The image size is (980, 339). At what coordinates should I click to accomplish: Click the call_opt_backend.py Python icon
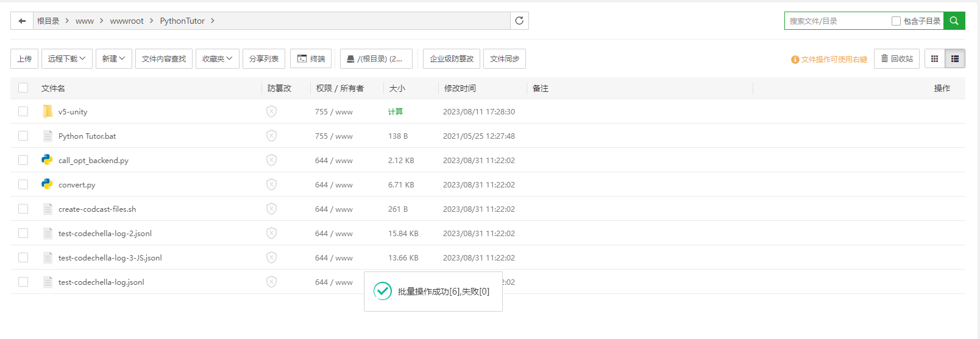(x=47, y=160)
